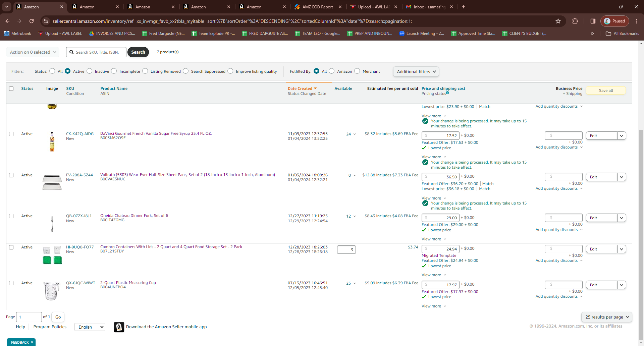Viewport: 644px width, 346px height.
Task: Select the Inactive status filter
Action: tap(90, 71)
